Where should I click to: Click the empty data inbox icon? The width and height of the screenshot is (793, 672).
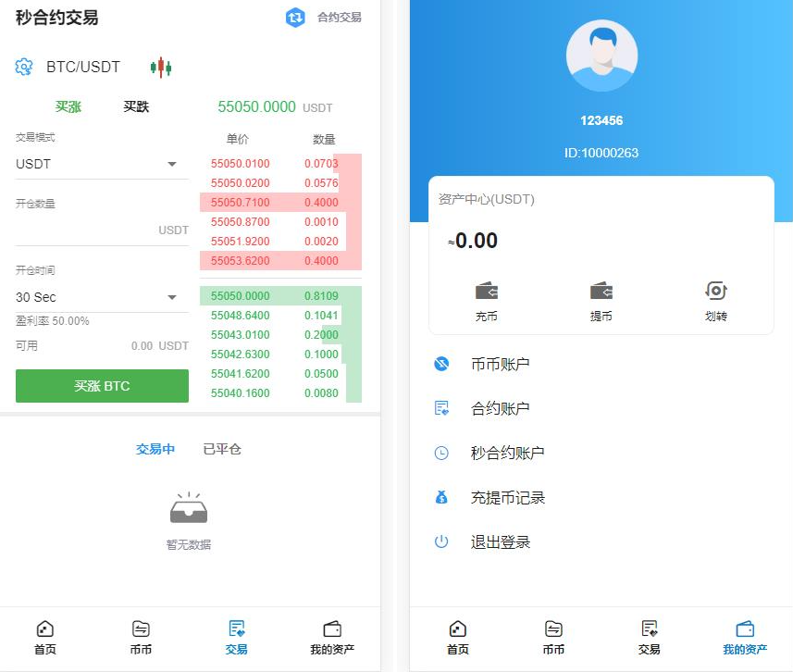(189, 507)
